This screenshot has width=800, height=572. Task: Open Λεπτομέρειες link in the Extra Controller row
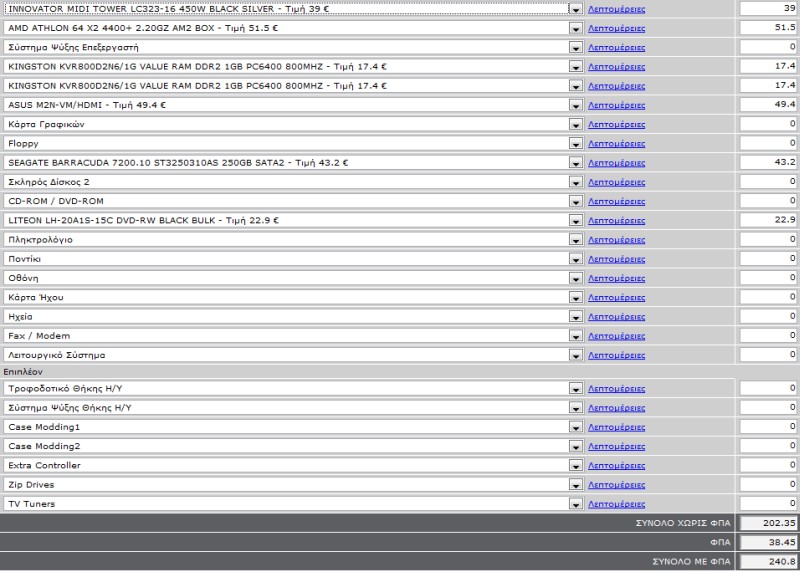click(x=616, y=466)
